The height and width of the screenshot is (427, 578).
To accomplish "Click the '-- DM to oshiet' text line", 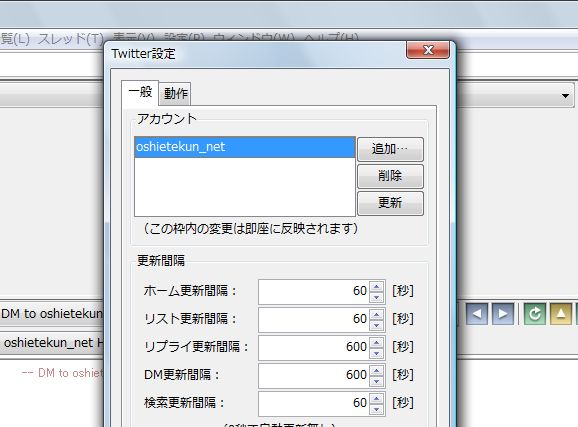I will pyautogui.click(x=62, y=373).
